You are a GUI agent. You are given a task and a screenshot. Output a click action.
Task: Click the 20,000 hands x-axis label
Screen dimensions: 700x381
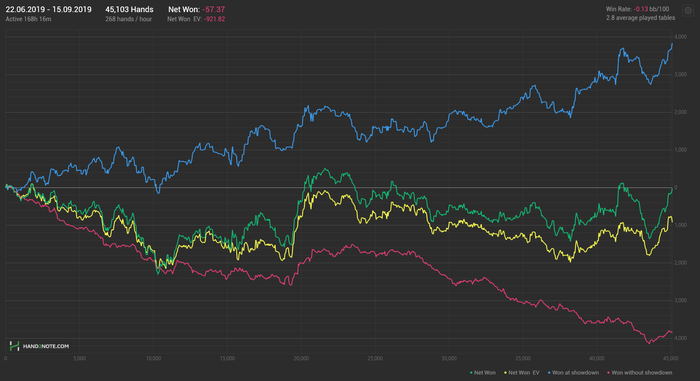pos(301,359)
